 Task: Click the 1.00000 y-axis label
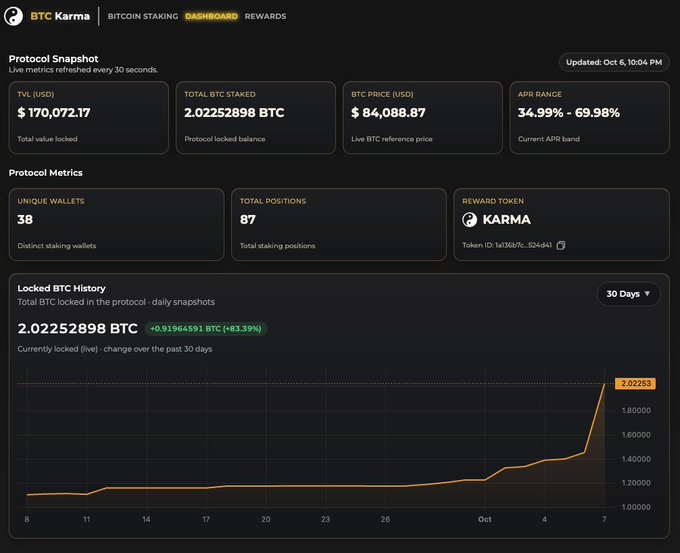tap(636, 507)
